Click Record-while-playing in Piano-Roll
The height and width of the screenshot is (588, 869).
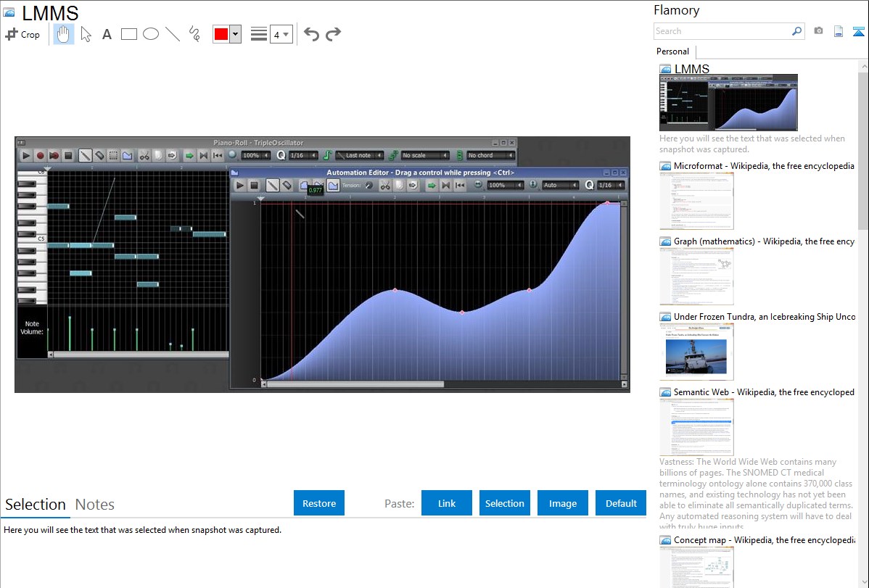54,156
